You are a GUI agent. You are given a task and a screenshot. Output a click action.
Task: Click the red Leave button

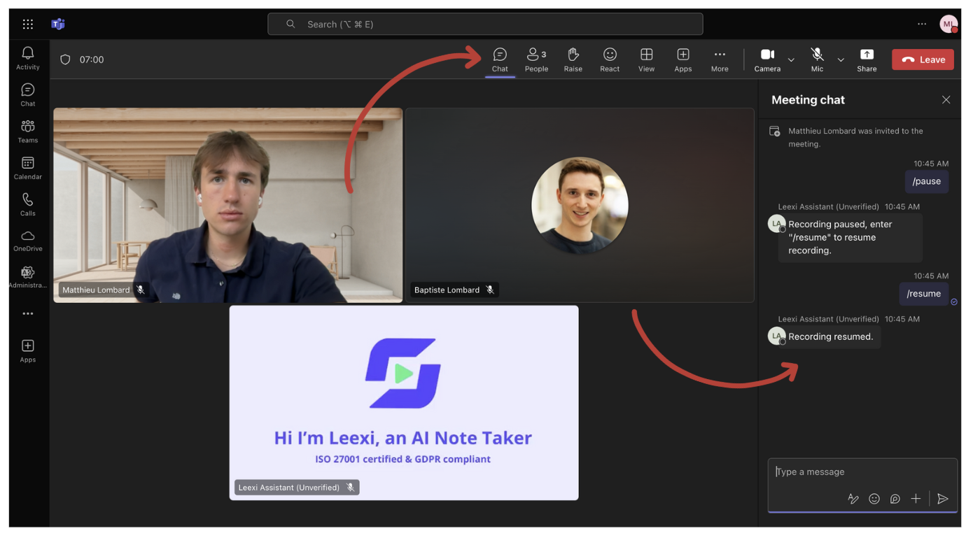click(923, 59)
